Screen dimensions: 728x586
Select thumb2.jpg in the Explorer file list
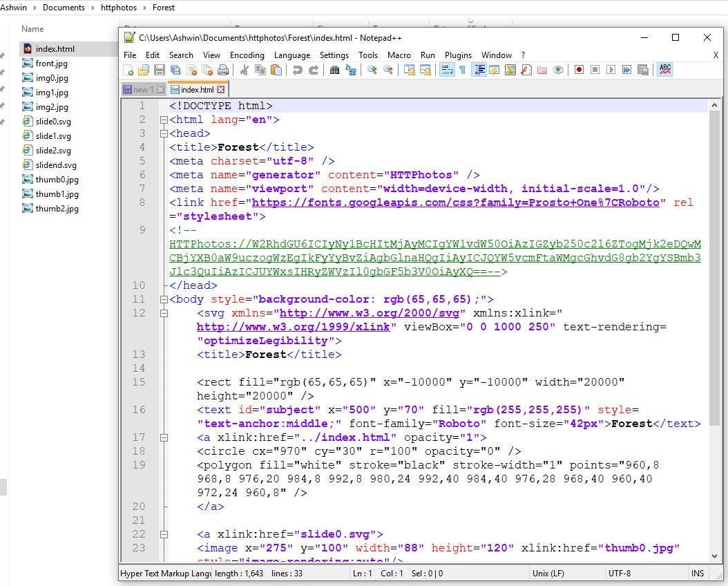click(57, 209)
